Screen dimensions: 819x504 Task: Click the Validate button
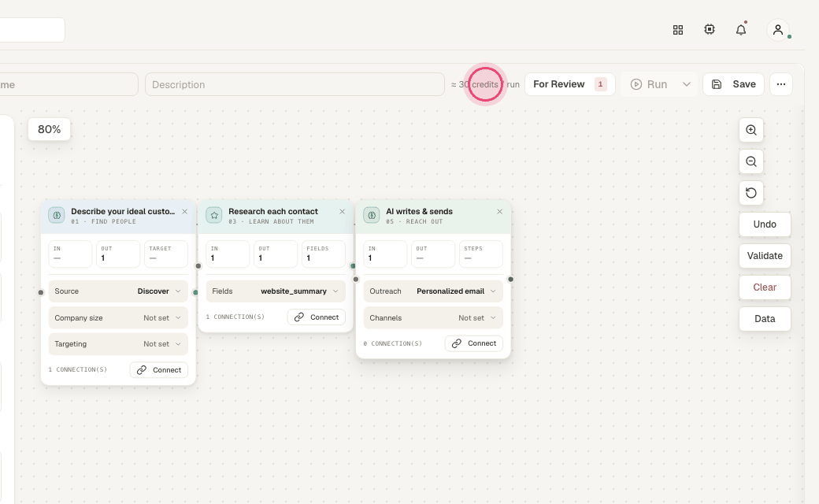[765, 256]
